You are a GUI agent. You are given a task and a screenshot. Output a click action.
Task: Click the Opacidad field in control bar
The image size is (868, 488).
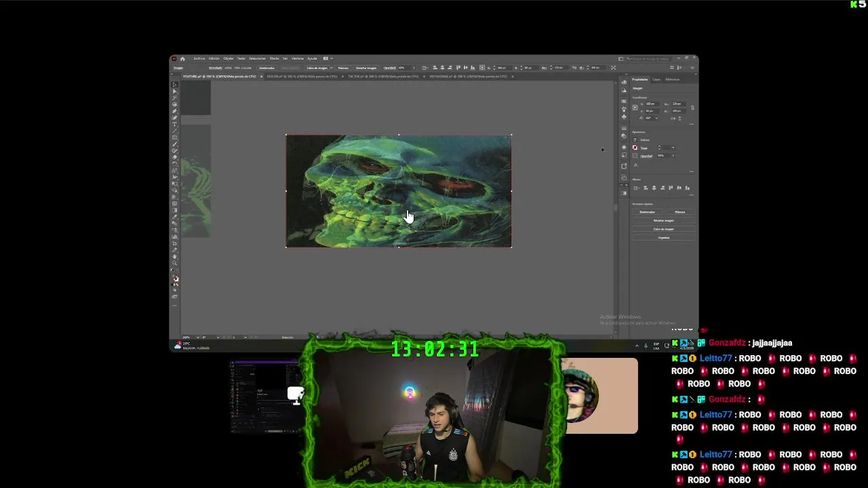coord(404,68)
